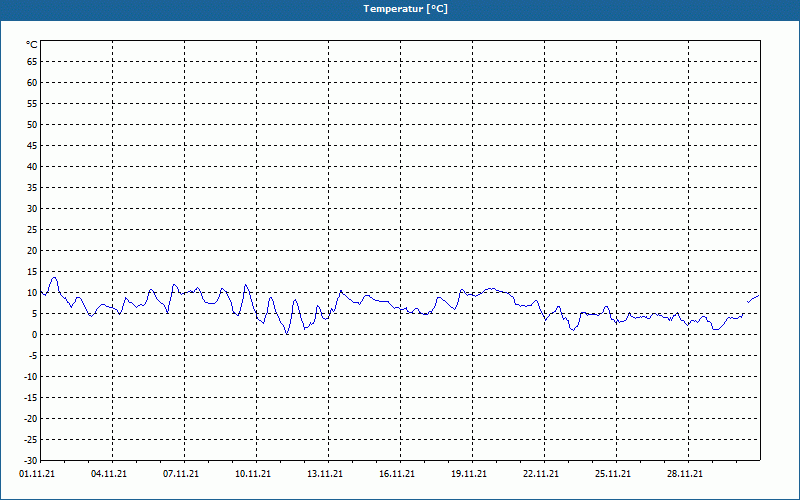Image resolution: width=800 pixels, height=500 pixels.
Task: Click the highest temperature peak near 01.11.21
Action: click(x=54, y=278)
